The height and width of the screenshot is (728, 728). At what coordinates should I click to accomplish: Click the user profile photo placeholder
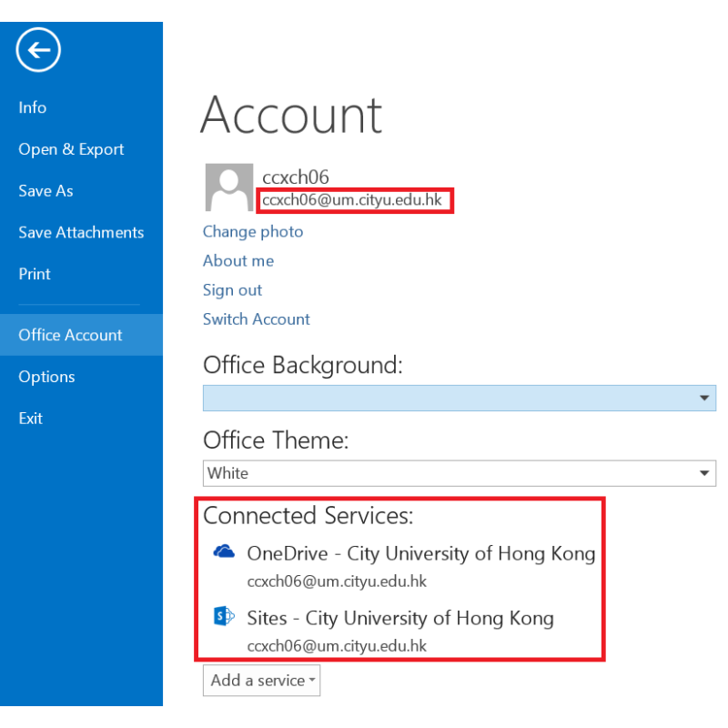click(229, 187)
